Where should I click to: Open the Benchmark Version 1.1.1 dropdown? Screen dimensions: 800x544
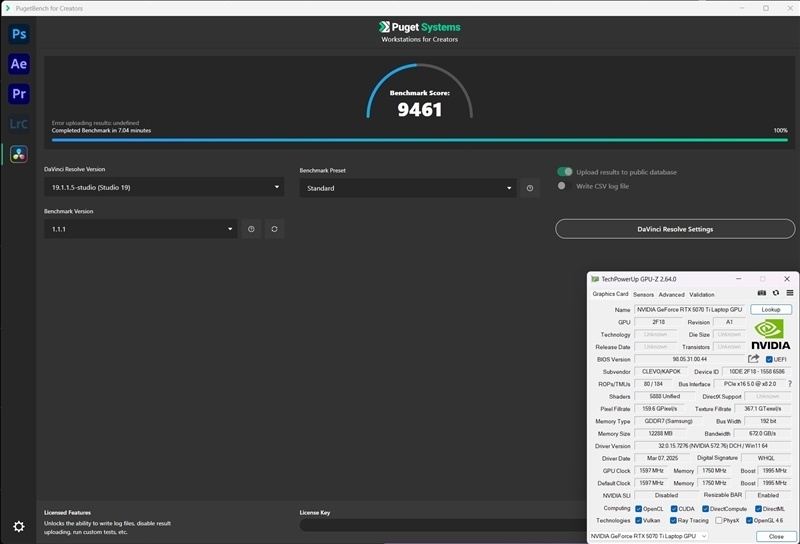(140, 229)
